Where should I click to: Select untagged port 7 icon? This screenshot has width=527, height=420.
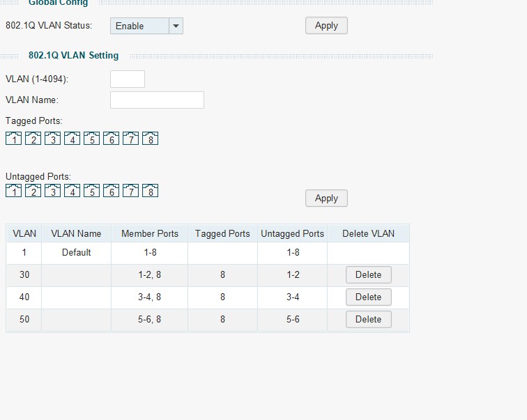pyautogui.click(x=130, y=190)
